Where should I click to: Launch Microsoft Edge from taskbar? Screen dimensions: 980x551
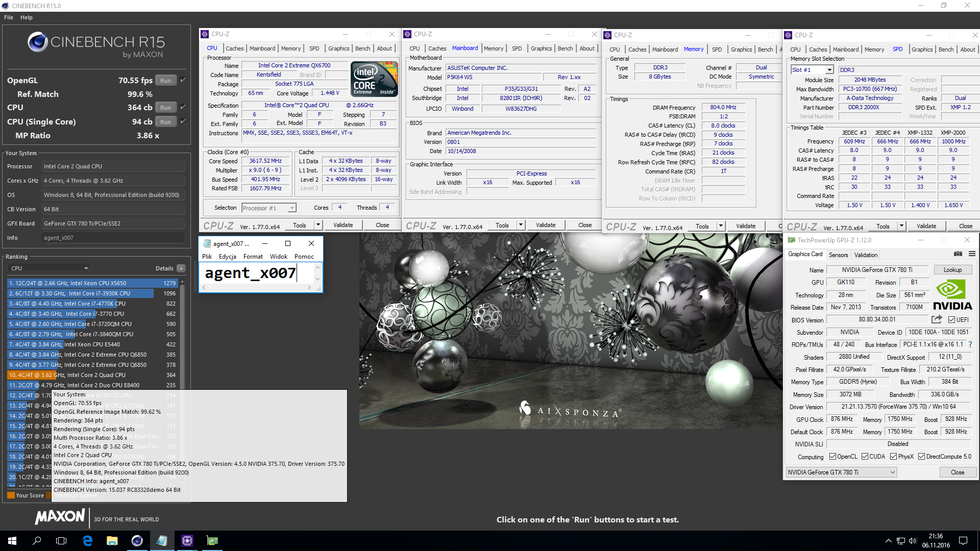tap(87, 541)
